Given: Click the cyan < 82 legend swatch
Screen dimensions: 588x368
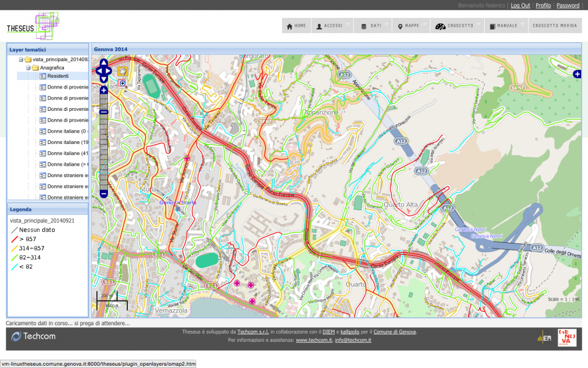Looking at the screenshot, I should 14,267.
